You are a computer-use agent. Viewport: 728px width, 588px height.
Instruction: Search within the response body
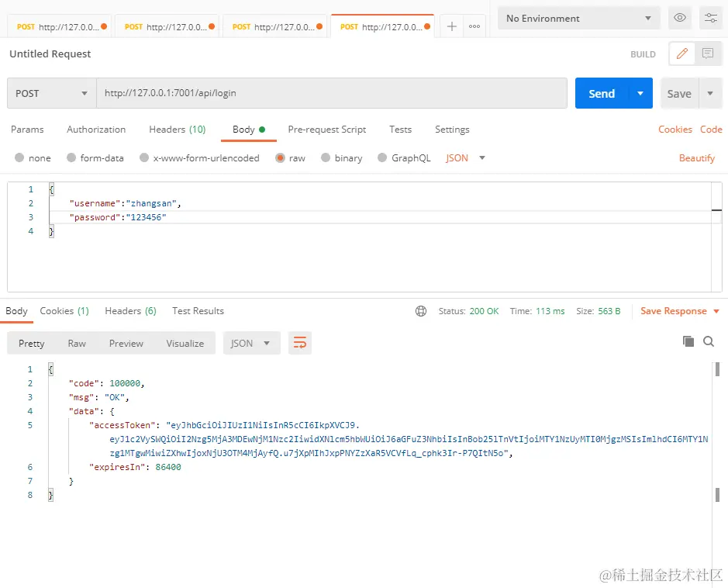(x=709, y=341)
